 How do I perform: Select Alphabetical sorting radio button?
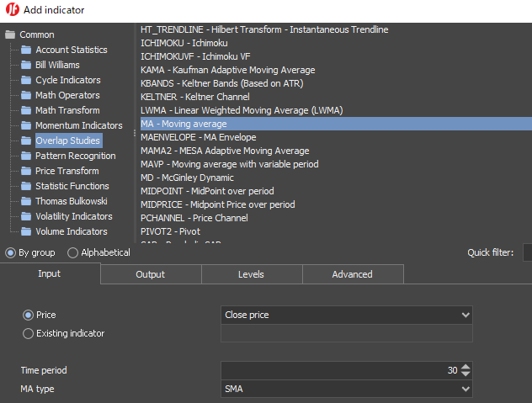pos(73,252)
